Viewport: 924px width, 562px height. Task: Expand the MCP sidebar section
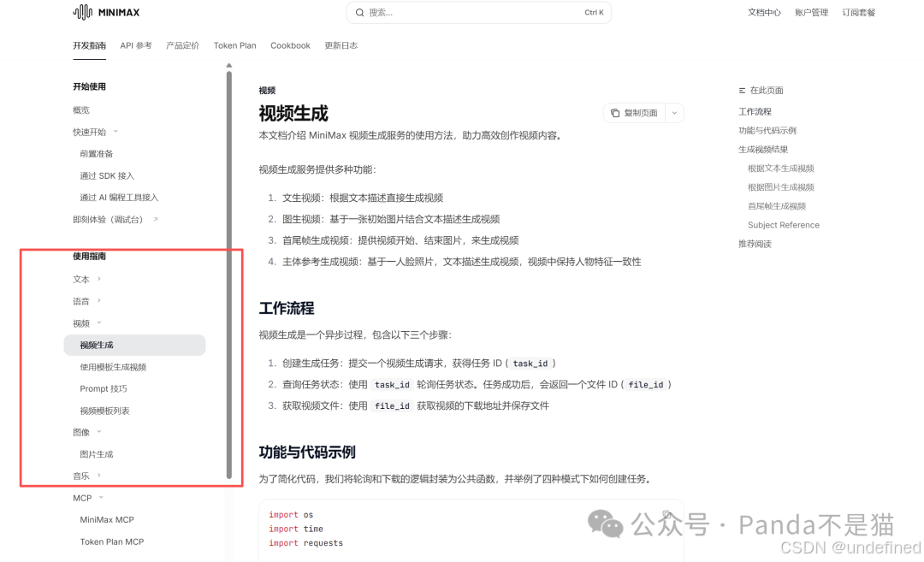(x=96, y=497)
